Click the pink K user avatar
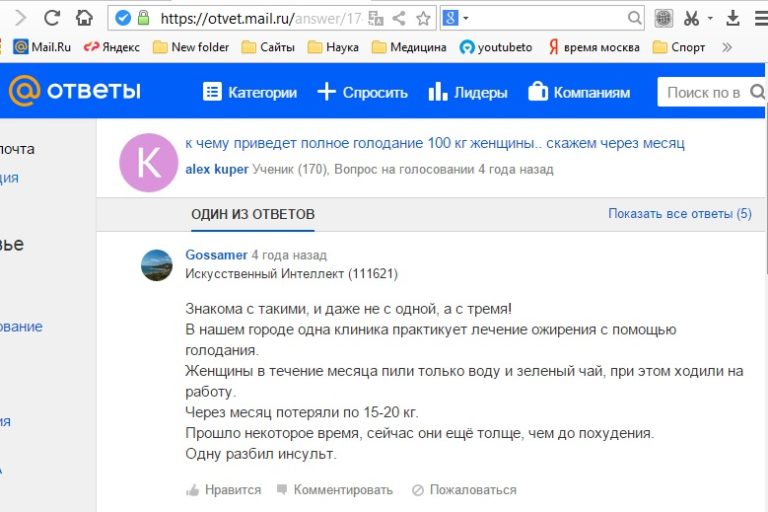 [148, 162]
